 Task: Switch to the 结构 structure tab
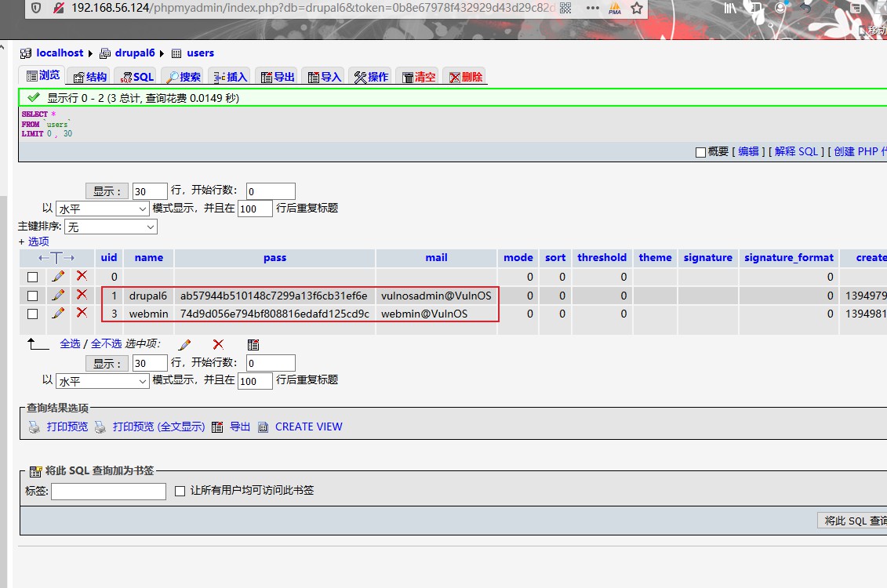point(90,77)
